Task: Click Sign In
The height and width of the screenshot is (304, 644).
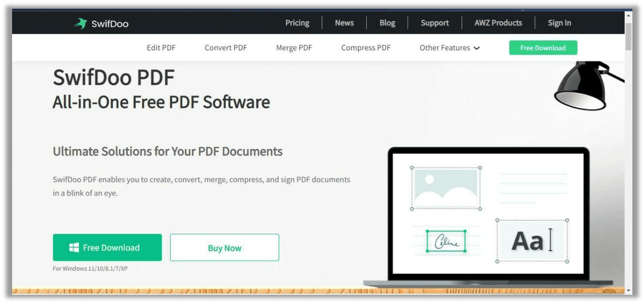Action: [559, 23]
